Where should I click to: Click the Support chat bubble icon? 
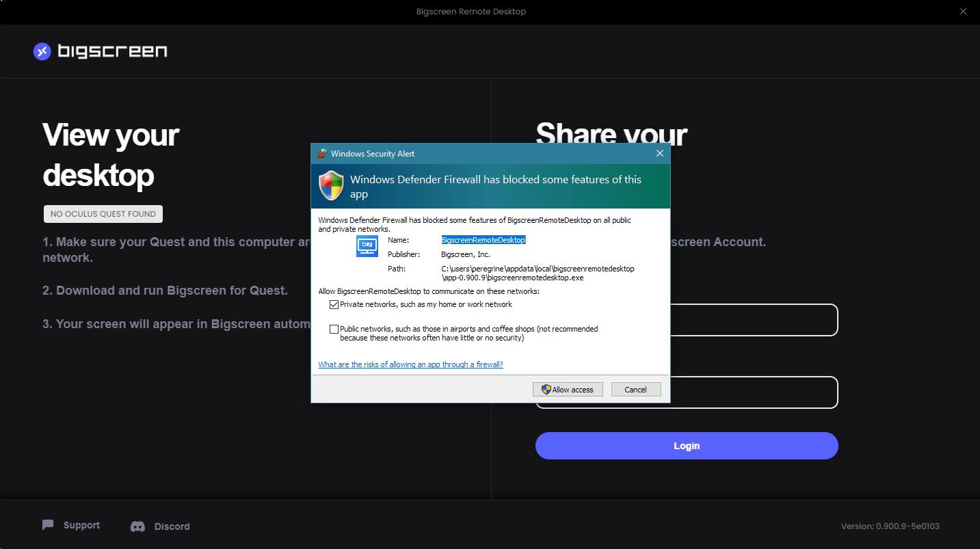[48, 525]
